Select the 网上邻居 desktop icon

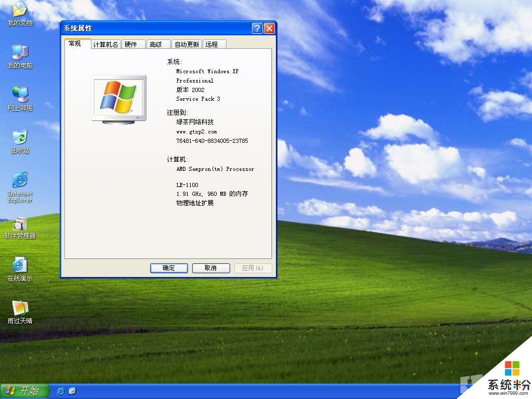20,99
